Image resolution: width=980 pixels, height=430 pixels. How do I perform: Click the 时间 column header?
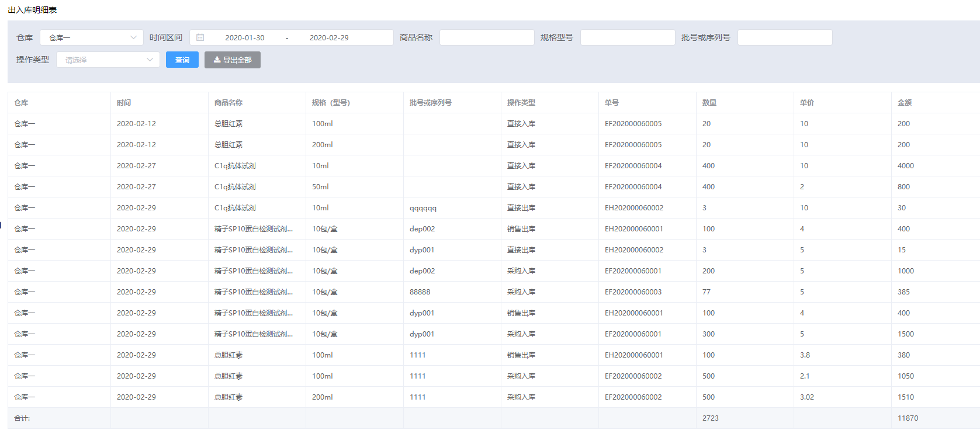[124, 103]
